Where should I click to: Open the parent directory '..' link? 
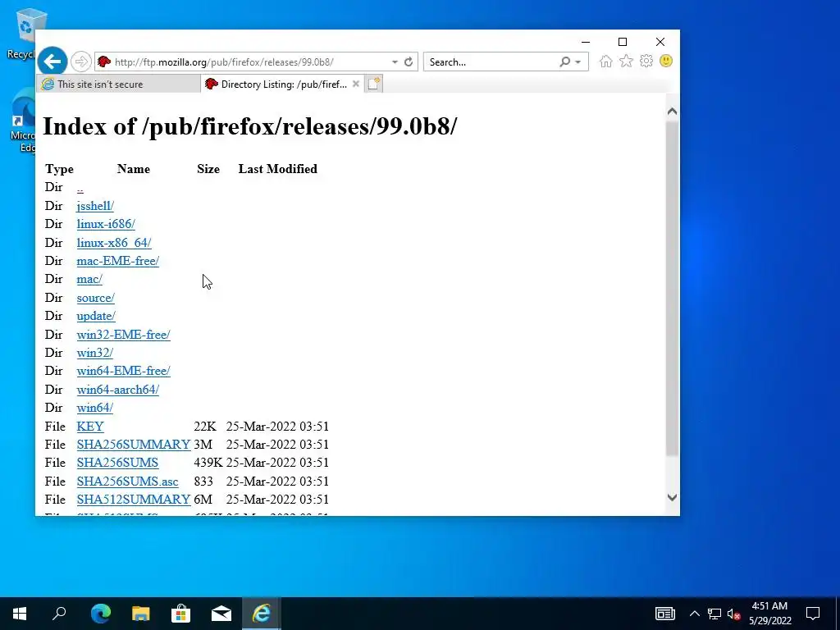click(x=80, y=188)
